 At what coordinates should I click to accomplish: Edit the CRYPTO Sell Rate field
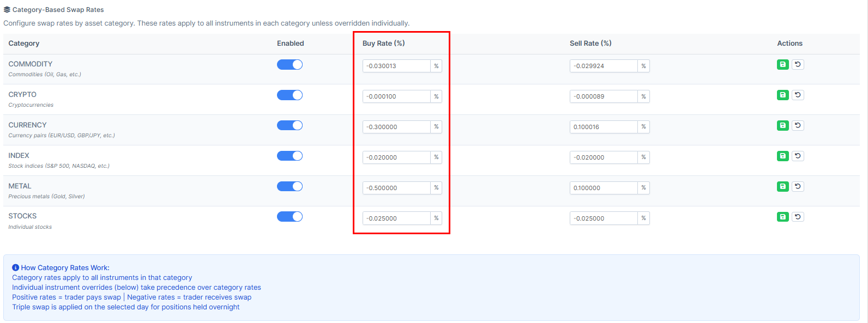[x=604, y=96]
